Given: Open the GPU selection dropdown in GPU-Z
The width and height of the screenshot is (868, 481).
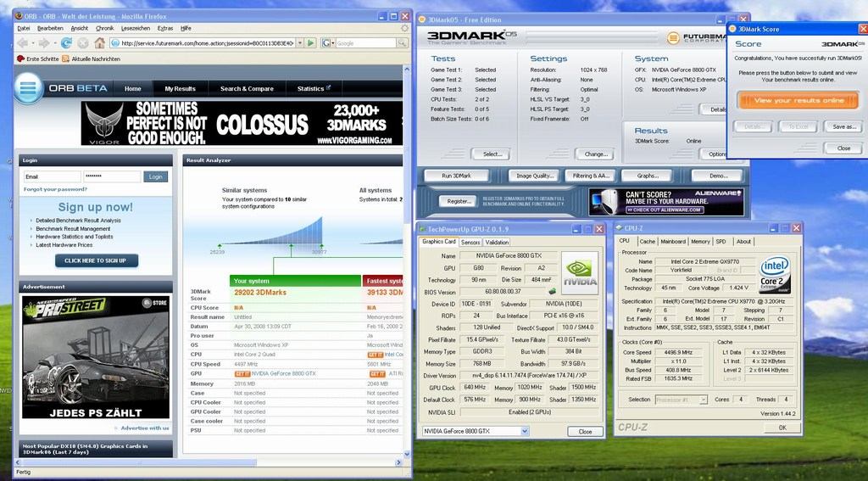Looking at the screenshot, I should 525,431.
